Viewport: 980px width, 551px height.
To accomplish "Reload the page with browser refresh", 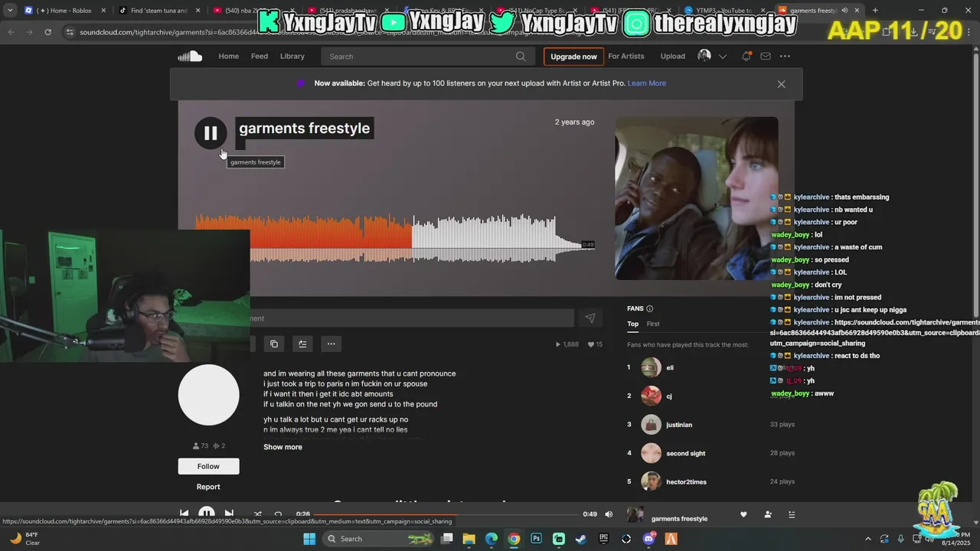I will pos(47,32).
